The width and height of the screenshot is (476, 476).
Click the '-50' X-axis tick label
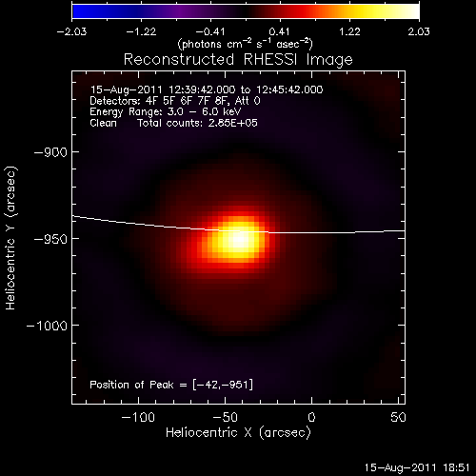coord(225,417)
